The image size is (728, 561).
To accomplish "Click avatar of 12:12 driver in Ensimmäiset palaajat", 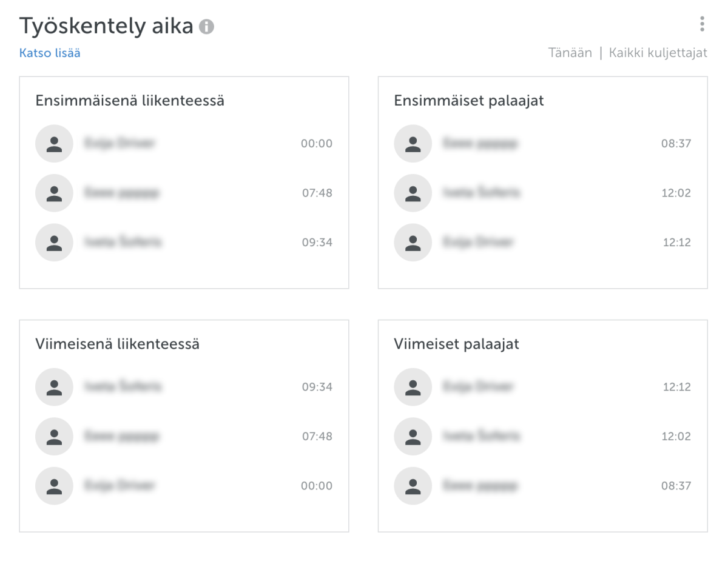I will tap(413, 243).
